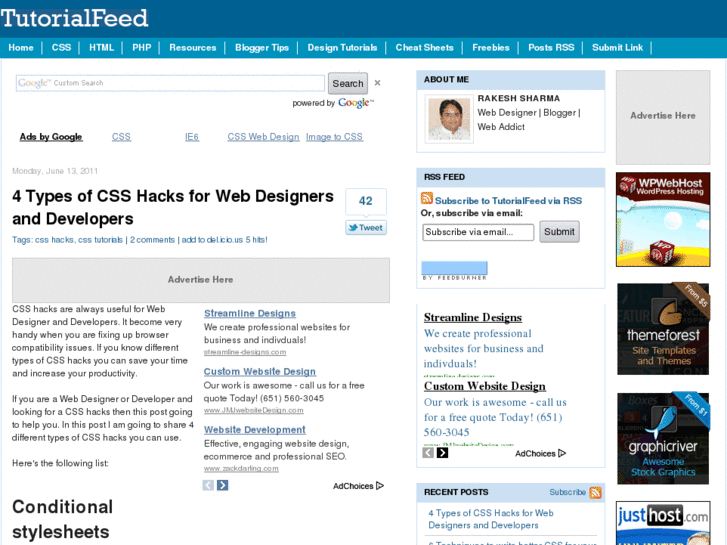This screenshot has height=545, width=727.
Task: Click next arrow in the in-post ad block
Action: pyautogui.click(x=223, y=485)
